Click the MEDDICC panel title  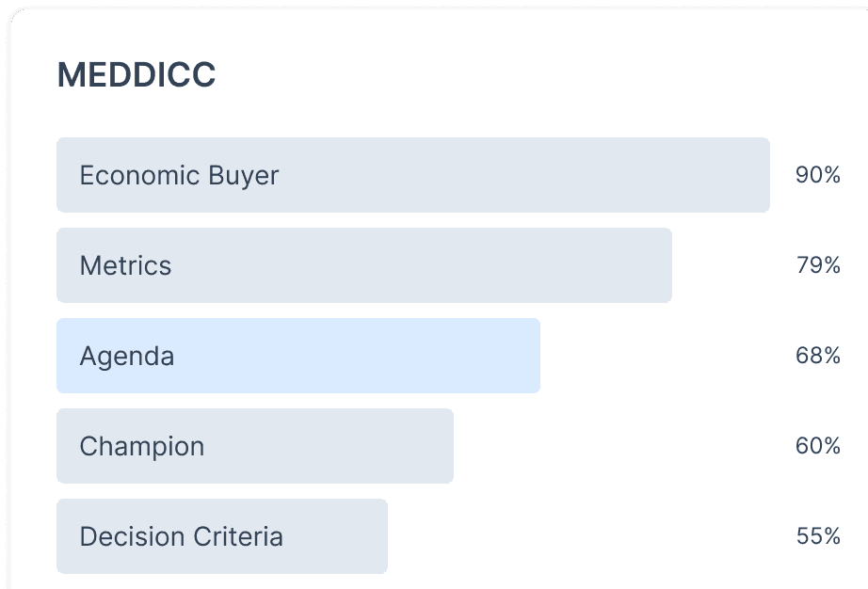pyautogui.click(x=137, y=76)
